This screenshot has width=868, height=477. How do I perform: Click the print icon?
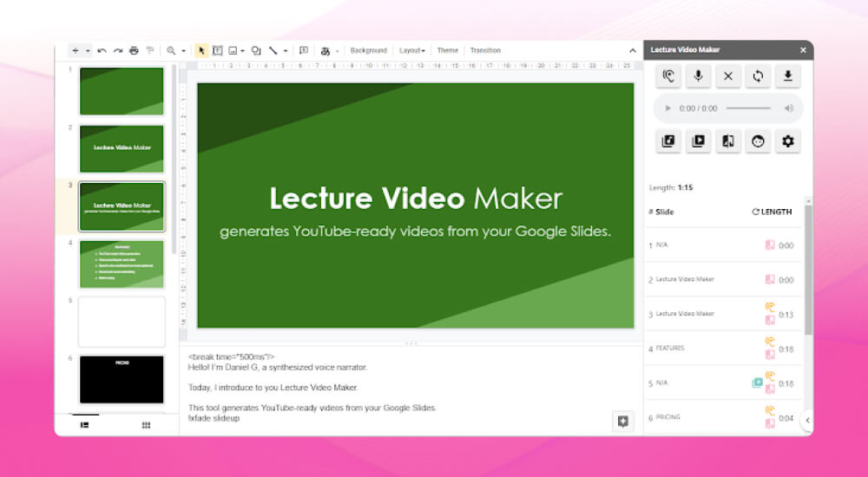[134, 50]
